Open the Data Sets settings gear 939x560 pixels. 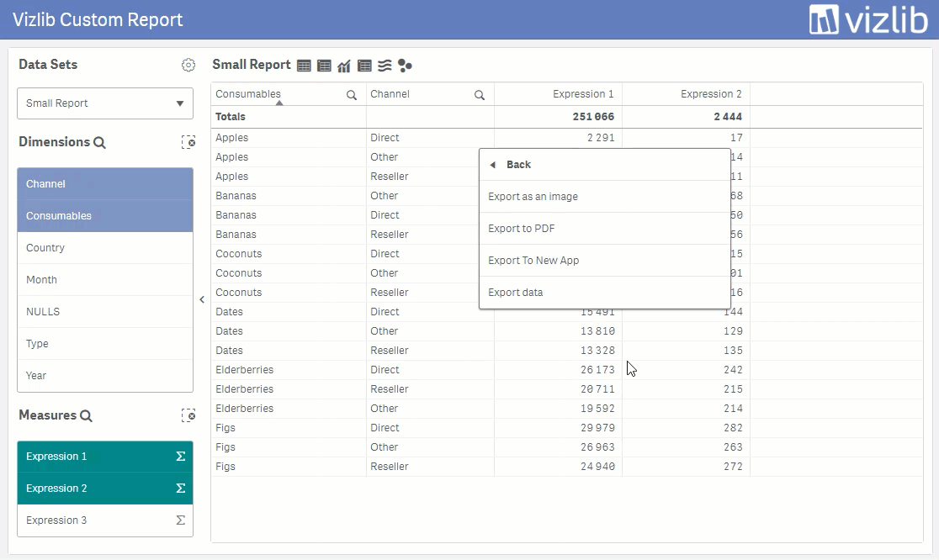point(188,65)
